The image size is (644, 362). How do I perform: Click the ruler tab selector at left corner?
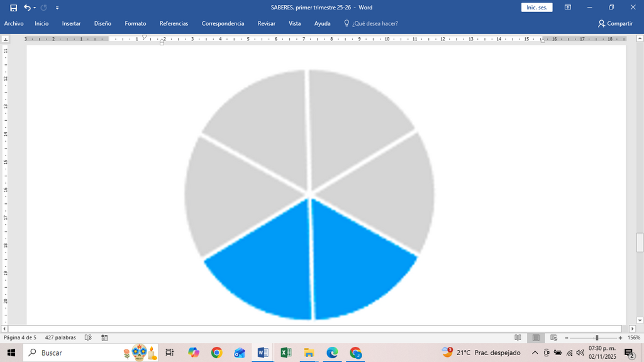click(x=5, y=40)
